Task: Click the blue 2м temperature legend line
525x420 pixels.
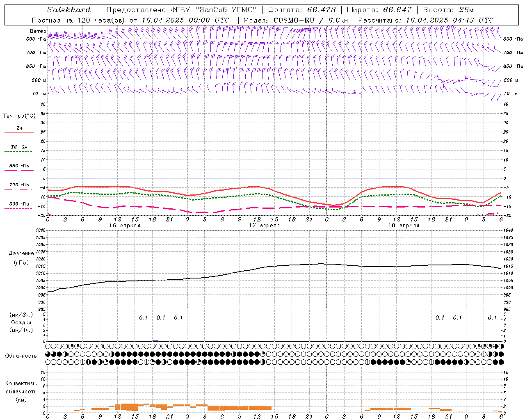Action: (19, 132)
